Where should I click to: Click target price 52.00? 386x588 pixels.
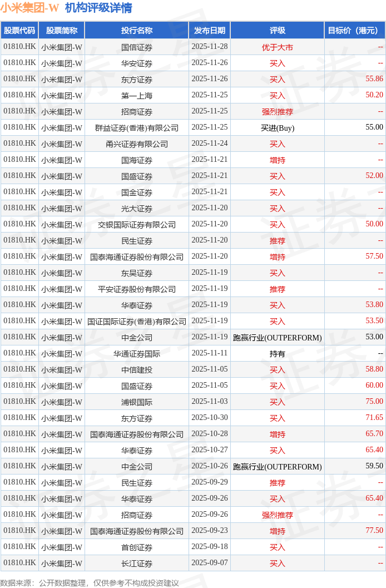tap(374, 175)
